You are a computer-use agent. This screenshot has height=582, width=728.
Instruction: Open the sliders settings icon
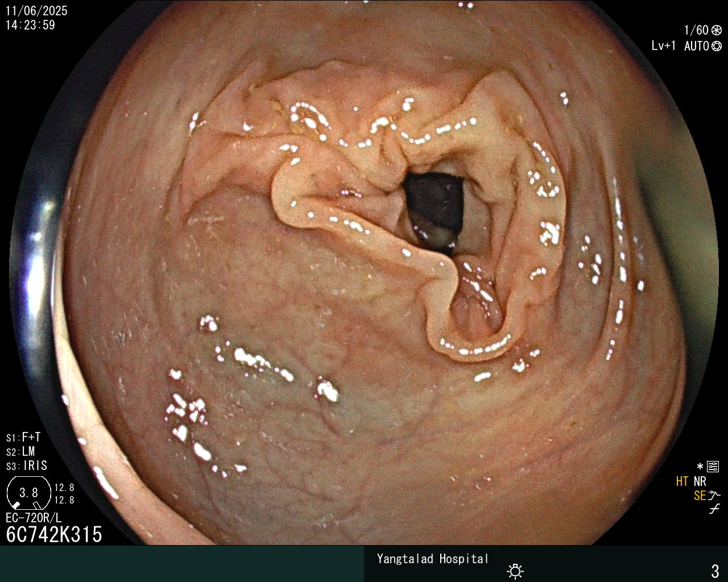(x=713, y=467)
